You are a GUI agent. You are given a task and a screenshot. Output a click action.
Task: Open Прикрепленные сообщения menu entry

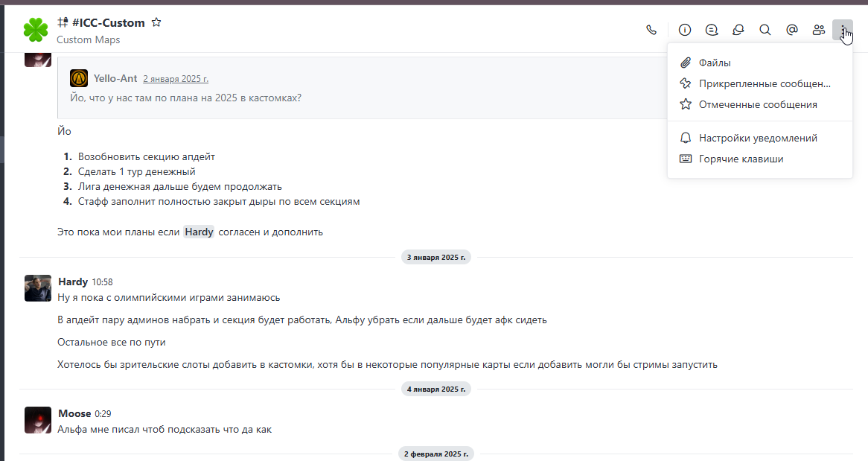[760, 83]
